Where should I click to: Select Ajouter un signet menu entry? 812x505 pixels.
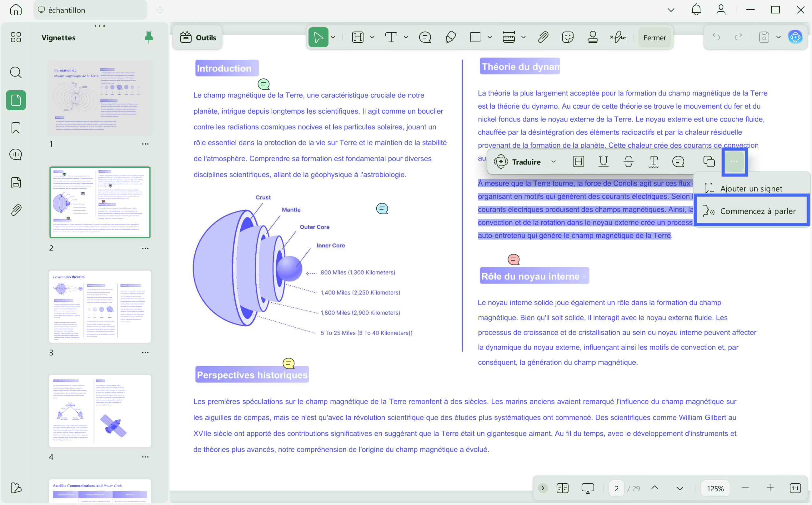pyautogui.click(x=751, y=189)
